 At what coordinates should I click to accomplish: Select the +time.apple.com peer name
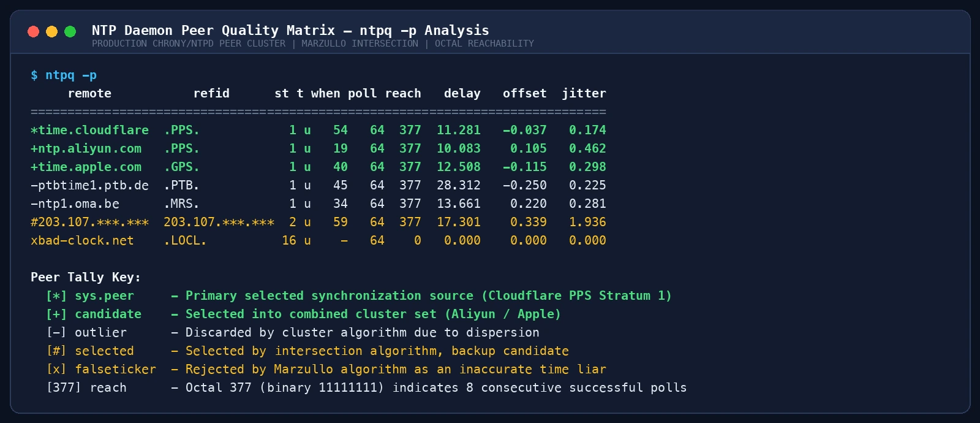click(x=86, y=167)
